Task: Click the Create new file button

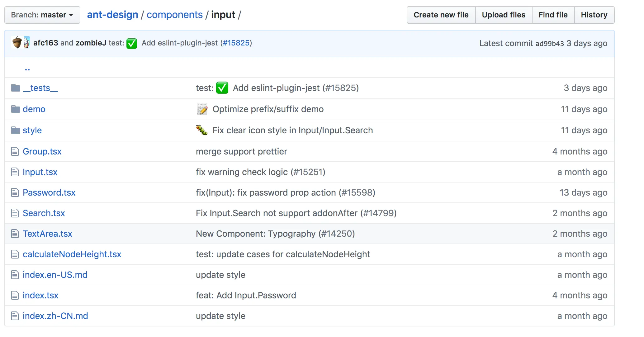Action: tap(441, 15)
